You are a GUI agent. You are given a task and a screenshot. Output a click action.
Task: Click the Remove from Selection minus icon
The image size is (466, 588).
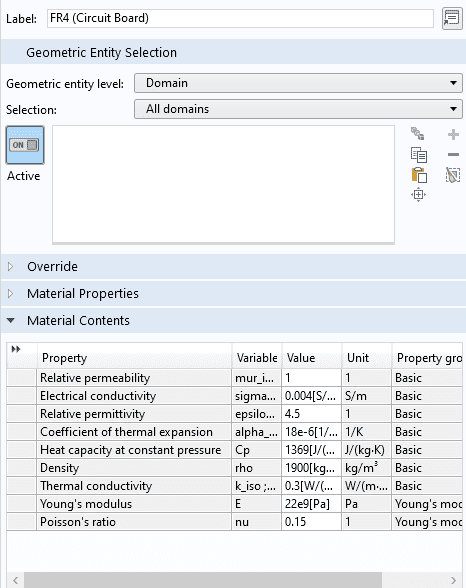click(x=453, y=154)
